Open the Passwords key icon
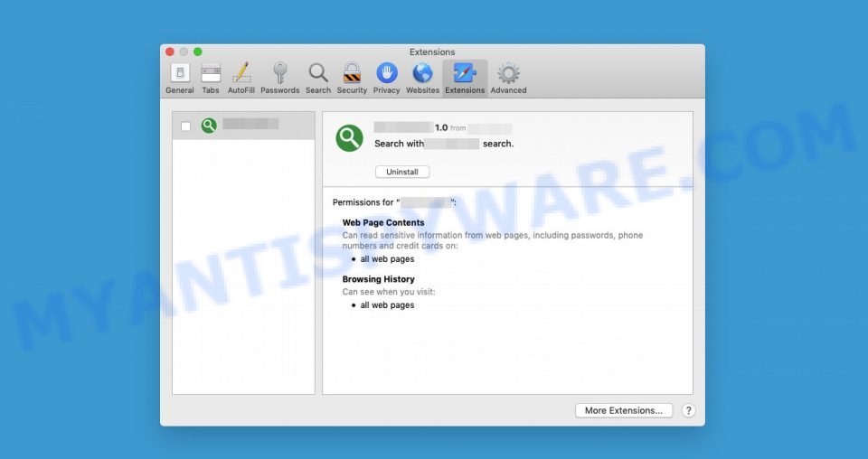This screenshot has height=459, width=868. (x=280, y=73)
